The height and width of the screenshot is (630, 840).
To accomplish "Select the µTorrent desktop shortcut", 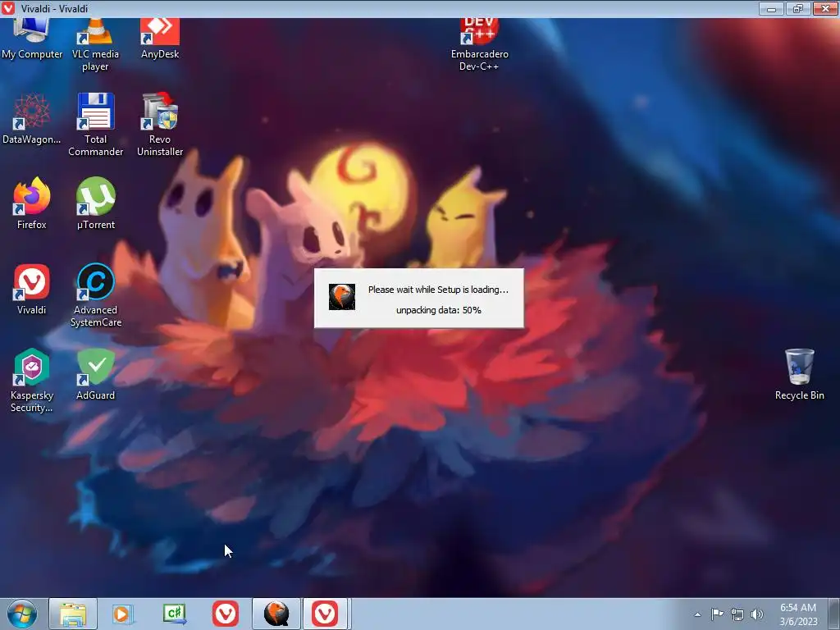I will (95, 203).
